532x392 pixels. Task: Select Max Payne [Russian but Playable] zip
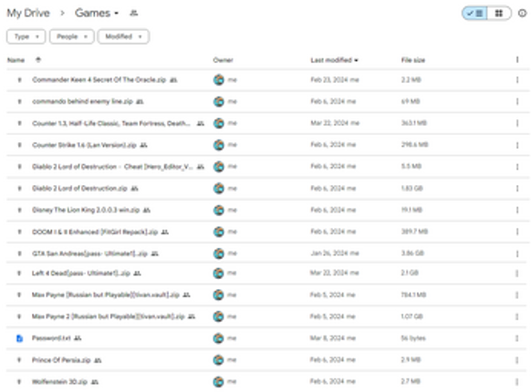[106, 294]
